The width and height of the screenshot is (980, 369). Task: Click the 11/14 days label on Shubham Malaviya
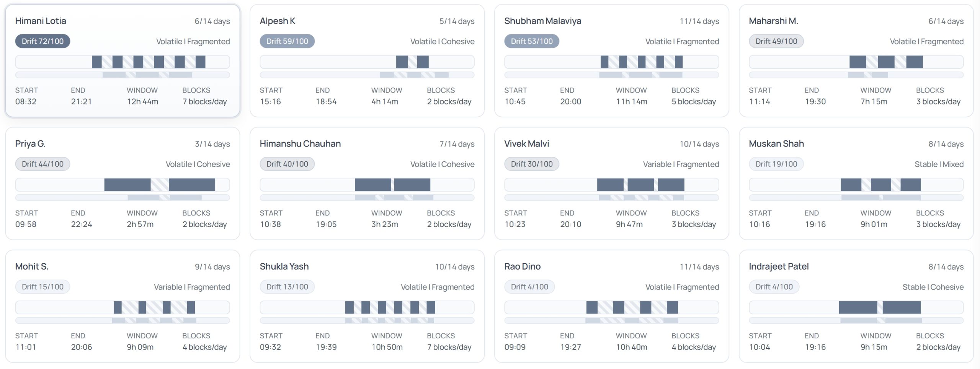(699, 21)
